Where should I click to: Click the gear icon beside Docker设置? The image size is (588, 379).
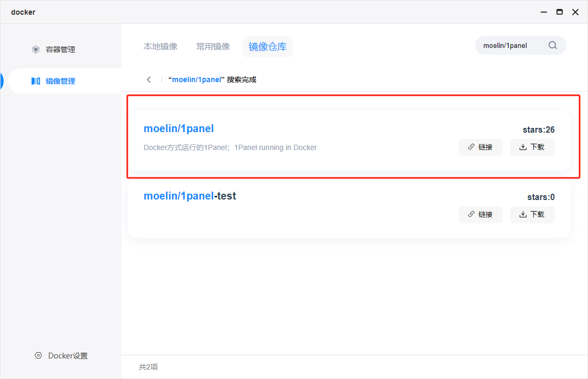tap(38, 355)
